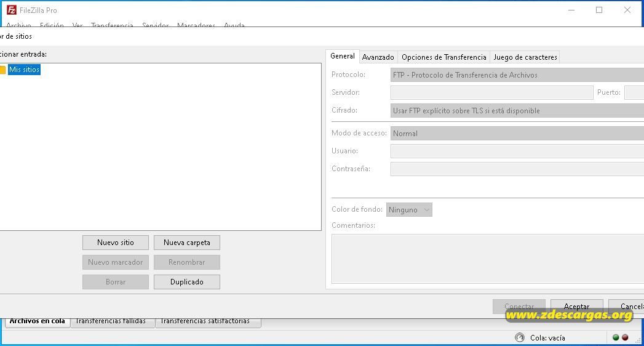Click the Renombrar button

pos(187,262)
